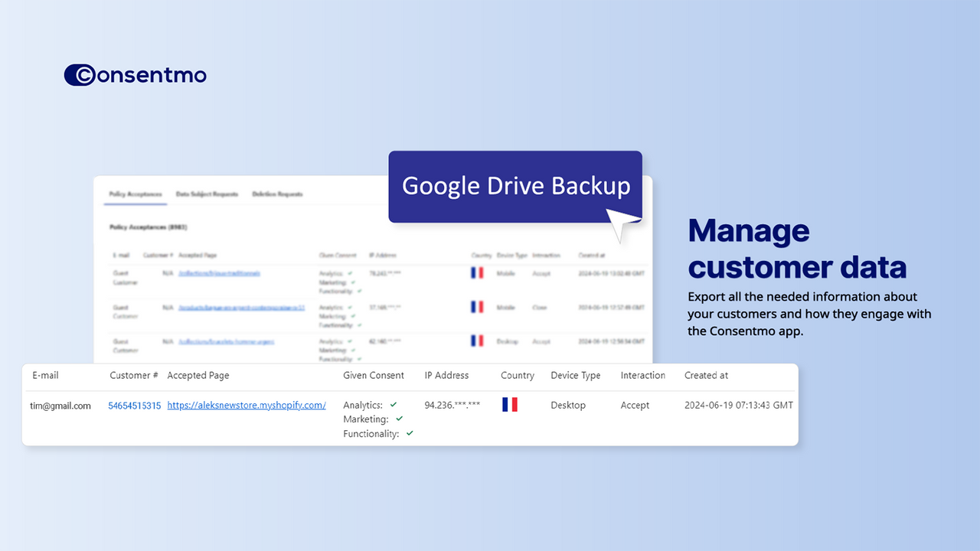This screenshot has width=980, height=551.
Task: Select the timestamp 2024-06-19 07:13:43 GMT
Action: [739, 406]
